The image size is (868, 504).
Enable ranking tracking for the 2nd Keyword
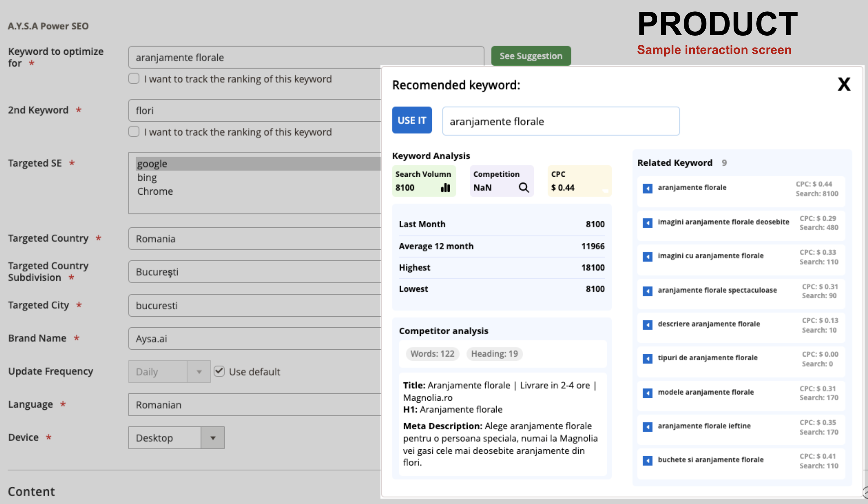click(x=134, y=132)
